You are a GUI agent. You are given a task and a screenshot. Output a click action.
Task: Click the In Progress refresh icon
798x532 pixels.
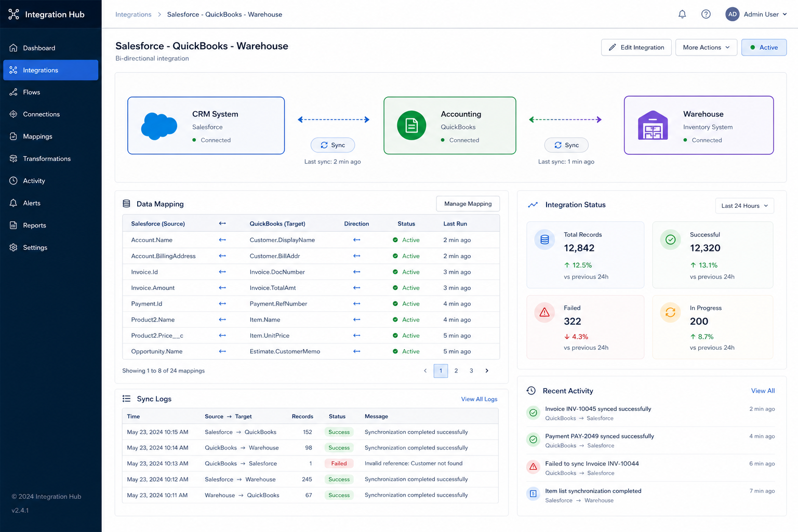click(x=670, y=312)
